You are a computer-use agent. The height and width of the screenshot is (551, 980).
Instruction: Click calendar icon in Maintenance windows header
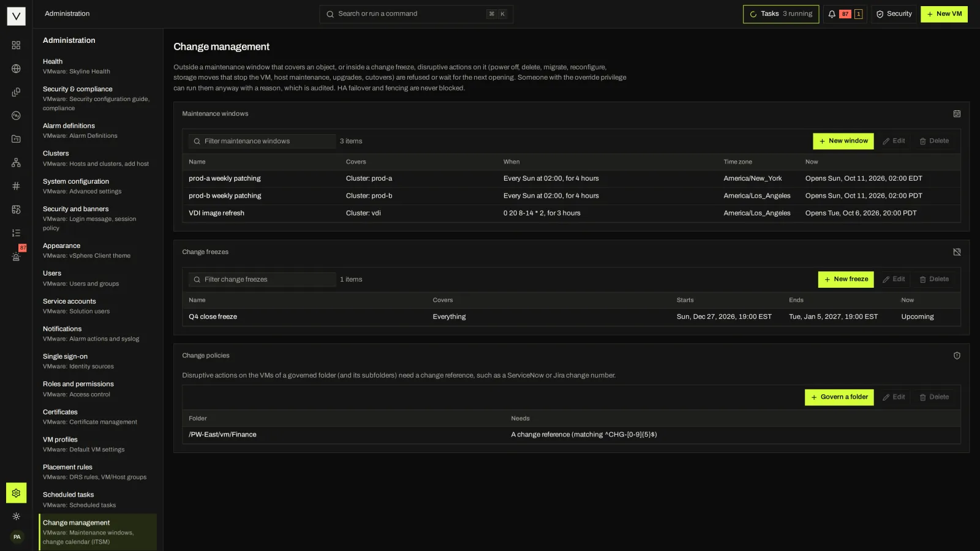click(x=957, y=114)
